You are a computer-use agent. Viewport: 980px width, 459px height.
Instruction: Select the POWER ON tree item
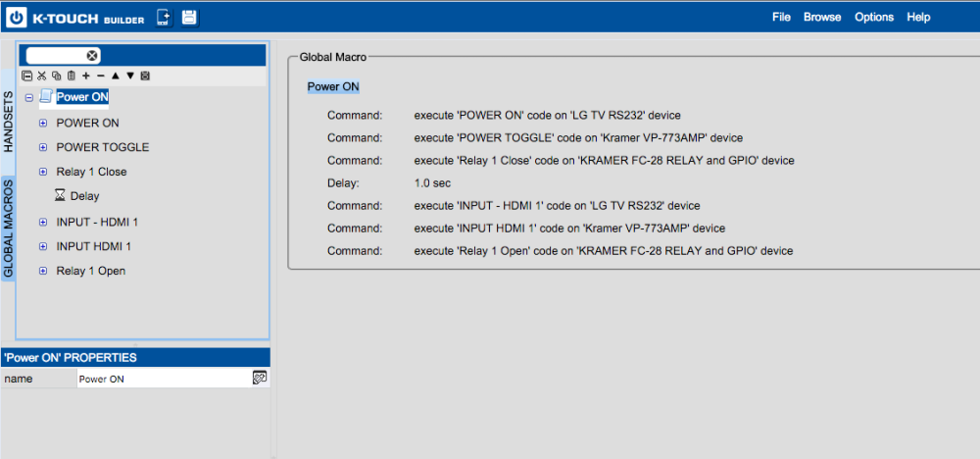(87, 124)
